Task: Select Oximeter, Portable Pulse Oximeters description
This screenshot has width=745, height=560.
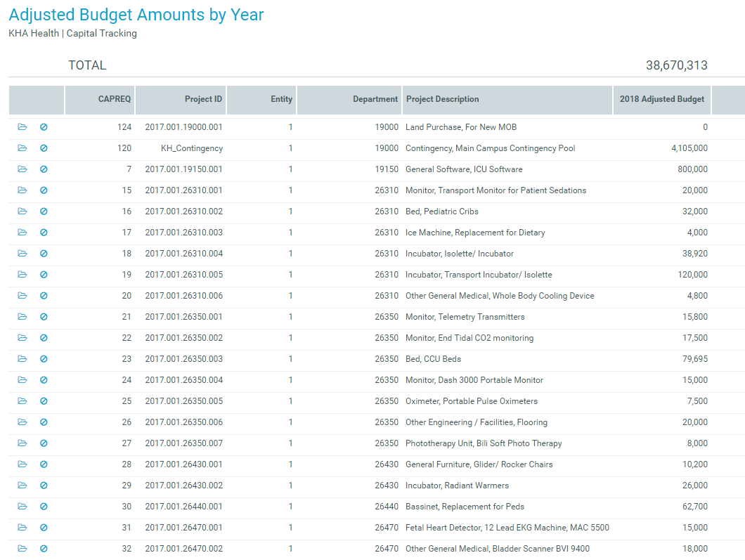Action: click(x=472, y=401)
